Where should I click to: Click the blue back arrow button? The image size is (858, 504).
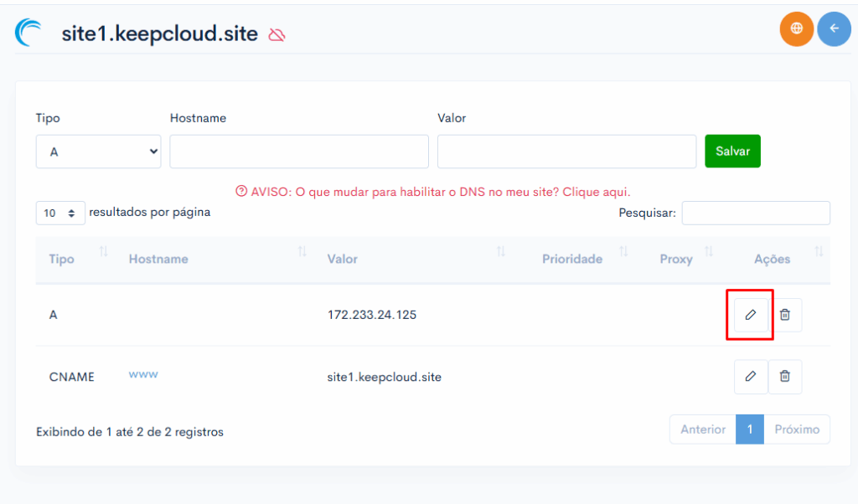pos(834,28)
